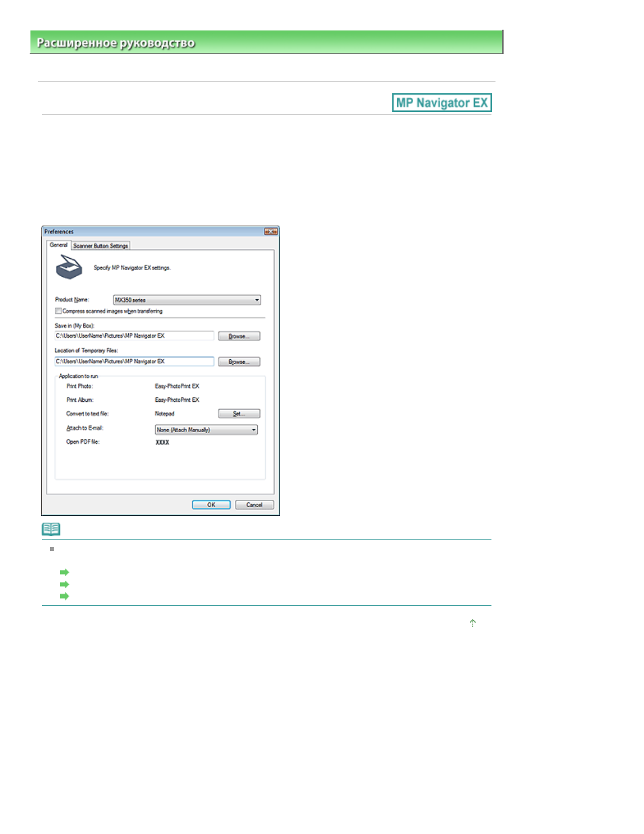Click the 'XXXX' value for Open PDF file
The height and width of the screenshot is (834, 644).
[x=162, y=442]
